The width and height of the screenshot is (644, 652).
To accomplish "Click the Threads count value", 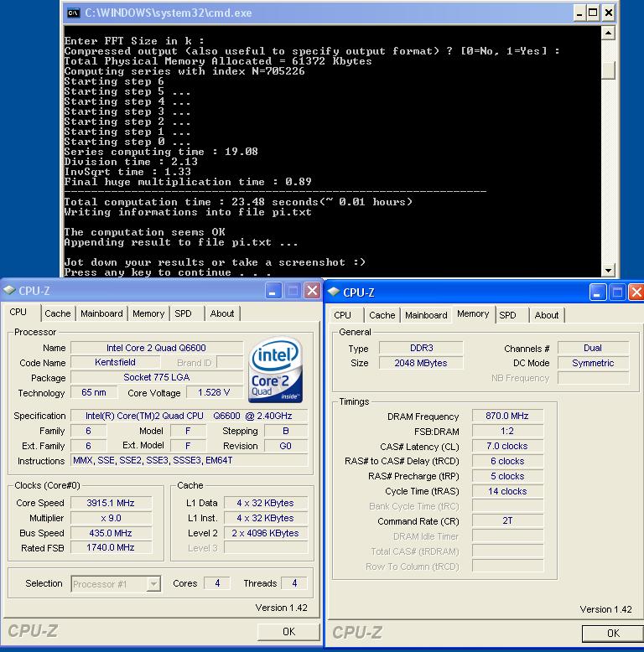I will click(294, 583).
